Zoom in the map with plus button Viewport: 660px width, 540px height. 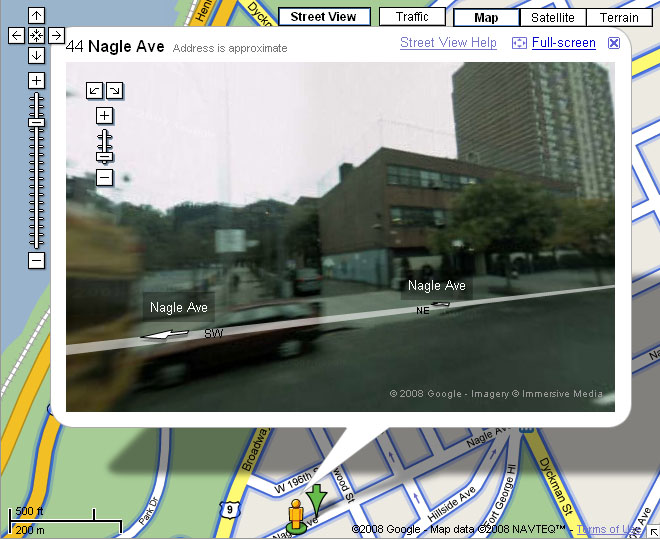point(36,80)
